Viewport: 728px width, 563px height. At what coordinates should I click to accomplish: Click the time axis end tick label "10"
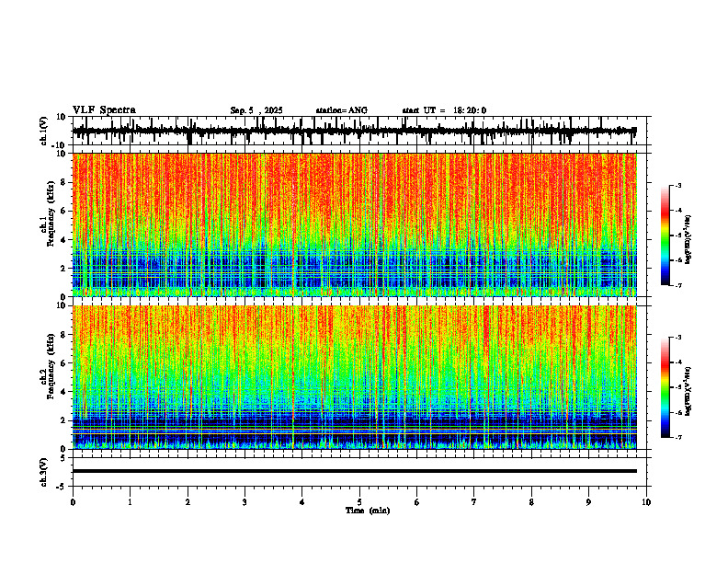click(x=646, y=502)
